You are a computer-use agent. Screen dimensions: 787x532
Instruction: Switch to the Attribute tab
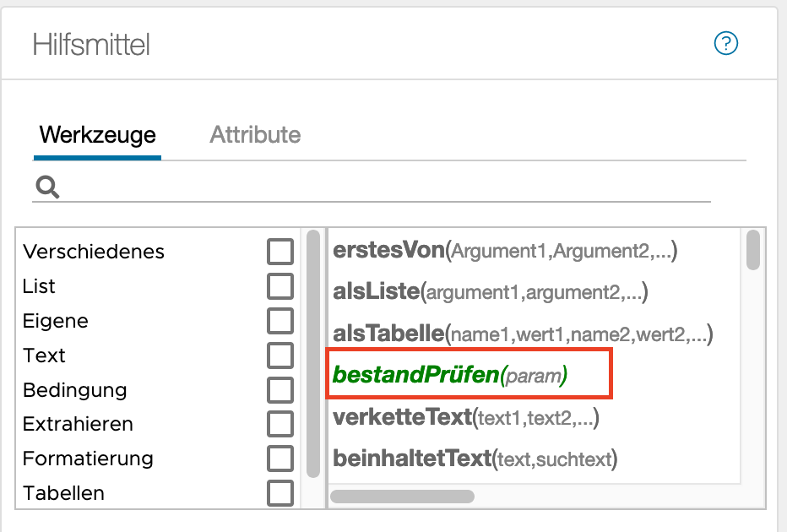point(255,134)
